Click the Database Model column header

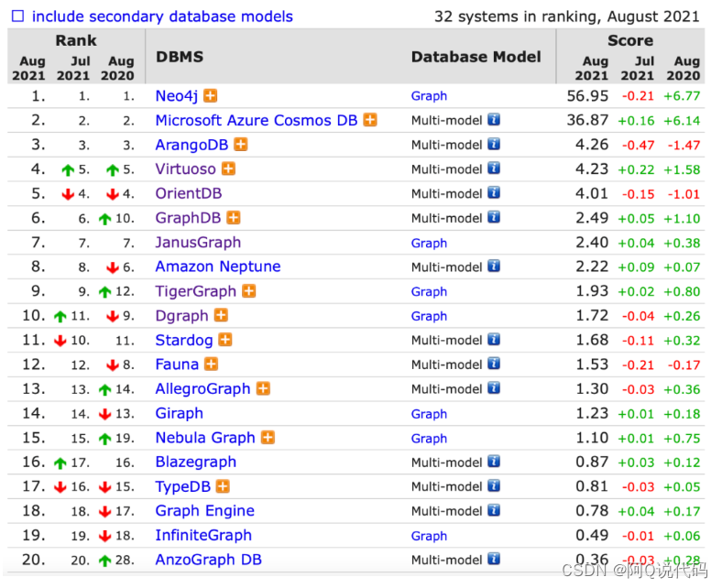point(476,57)
